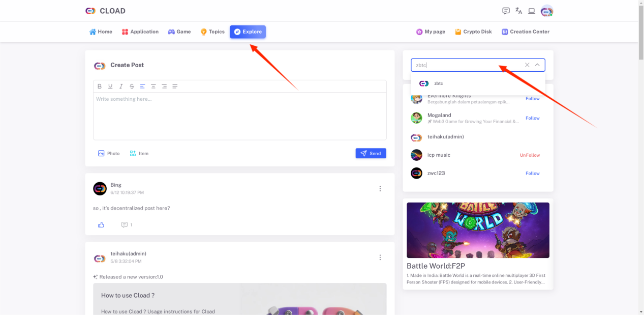Follow Mogaland
644x315 pixels.
coord(532,118)
